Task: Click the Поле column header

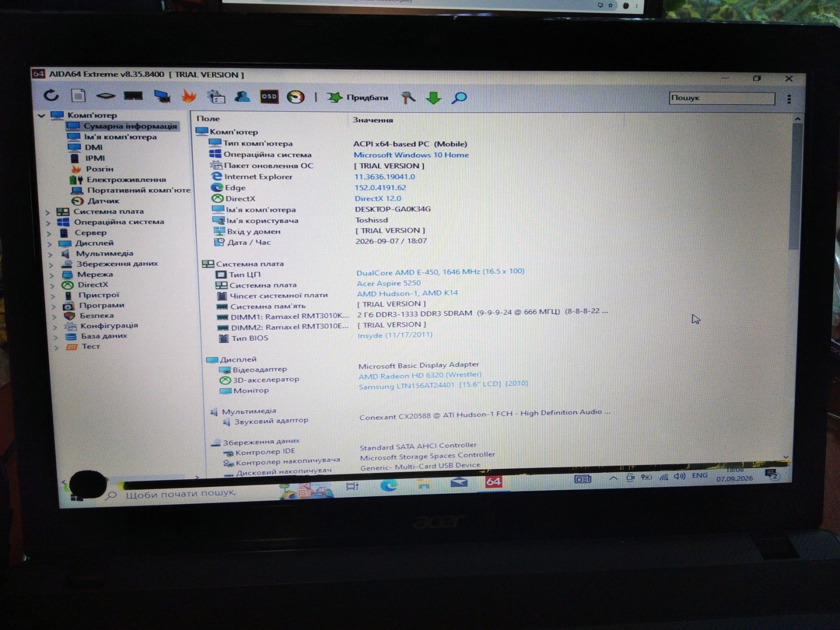Action: coord(208,118)
